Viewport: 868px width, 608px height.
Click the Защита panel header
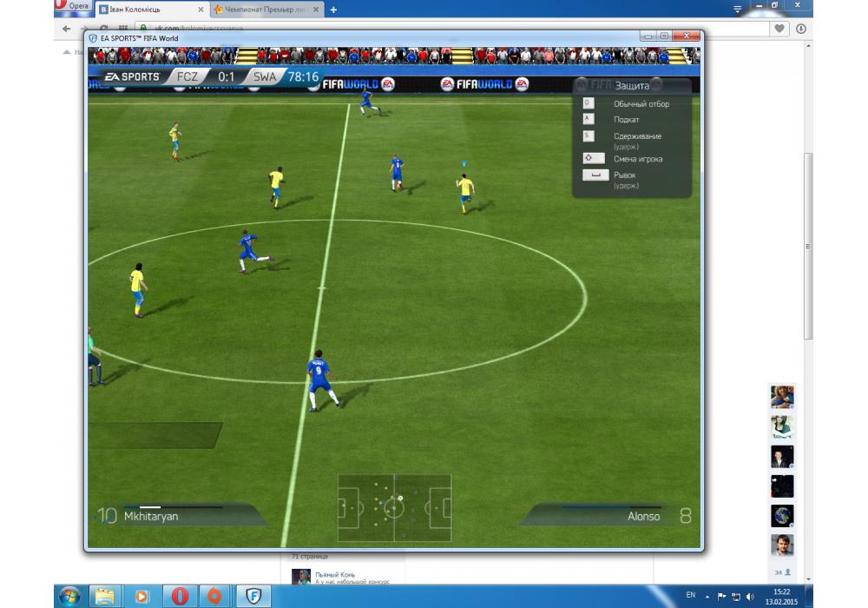[632, 85]
